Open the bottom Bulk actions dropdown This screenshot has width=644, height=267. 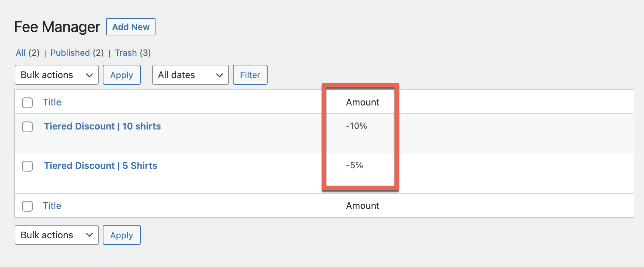57,235
